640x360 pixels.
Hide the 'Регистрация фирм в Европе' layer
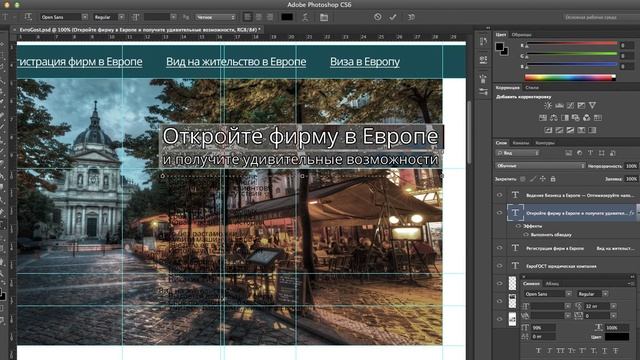pos(500,248)
